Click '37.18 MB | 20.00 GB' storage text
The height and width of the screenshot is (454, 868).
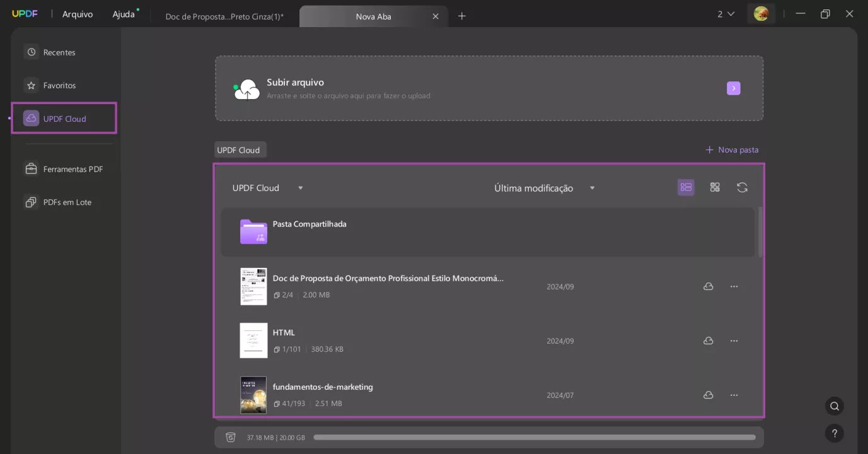[275, 437]
